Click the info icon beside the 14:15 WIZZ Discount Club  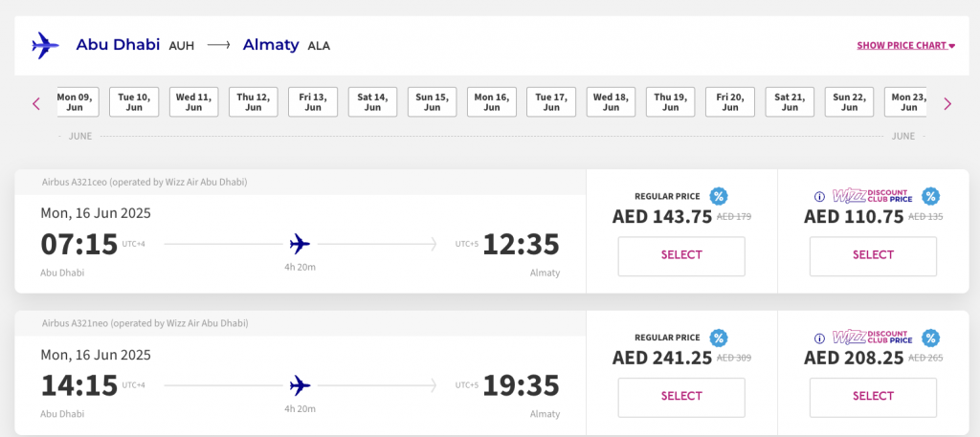(819, 339)
